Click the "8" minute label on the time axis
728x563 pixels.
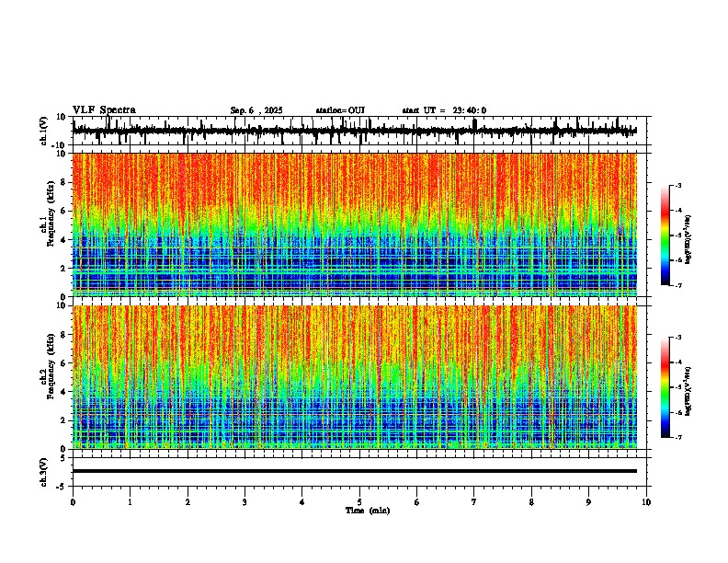tap(531, 502)
